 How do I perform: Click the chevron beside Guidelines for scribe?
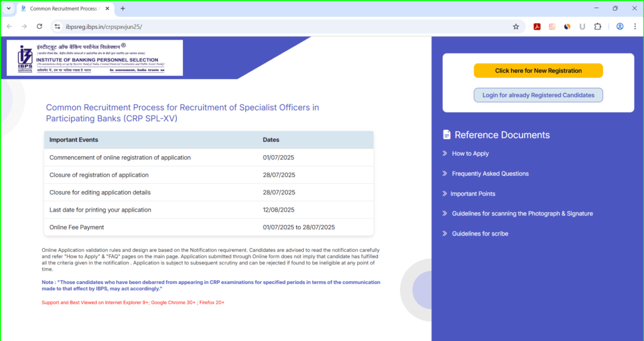pos(445,234)
